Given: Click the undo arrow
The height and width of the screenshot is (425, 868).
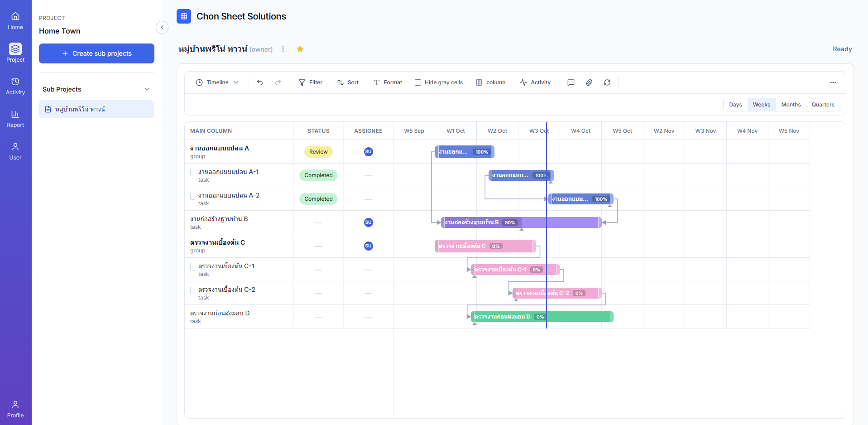Looking at the screenshot, I should (260, 82).
